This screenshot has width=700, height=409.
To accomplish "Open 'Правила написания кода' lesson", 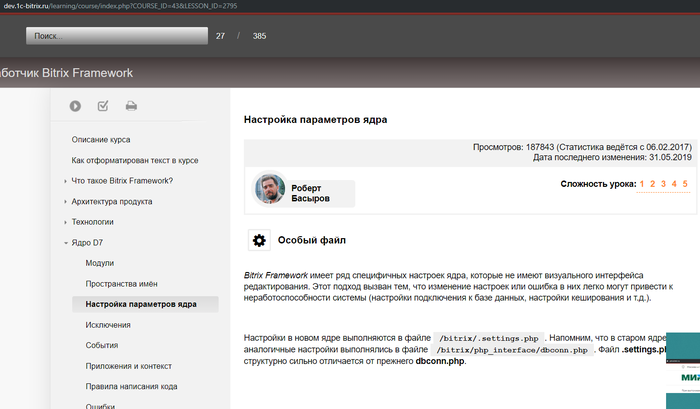I will [x=132, y=387].
